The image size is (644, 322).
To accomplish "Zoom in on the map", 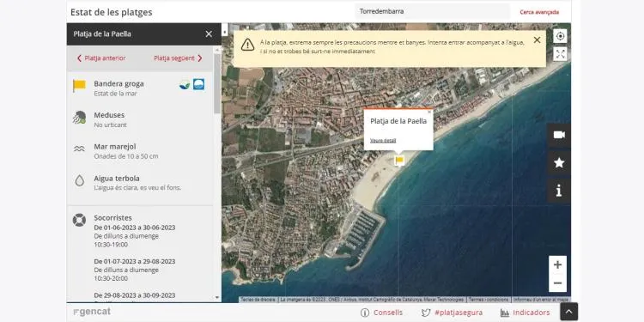I will 557,265.
